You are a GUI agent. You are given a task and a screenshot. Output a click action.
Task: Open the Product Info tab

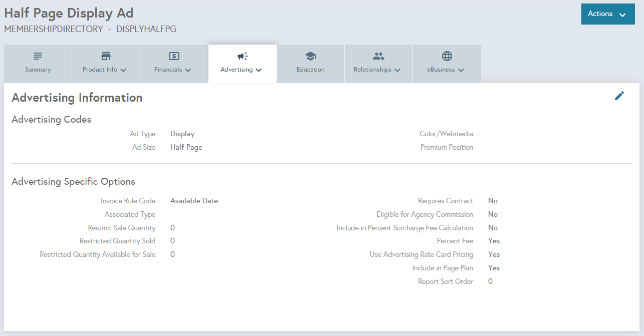106,64
